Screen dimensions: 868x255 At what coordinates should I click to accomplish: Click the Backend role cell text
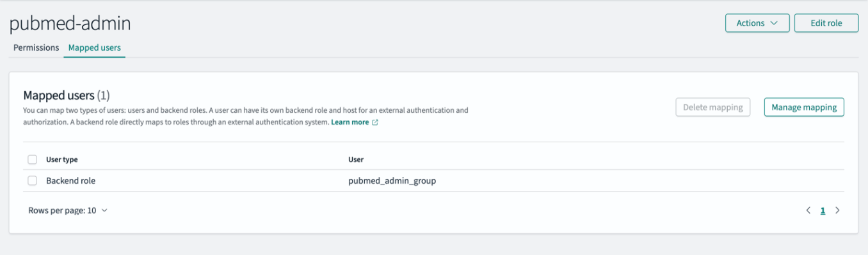70,181
